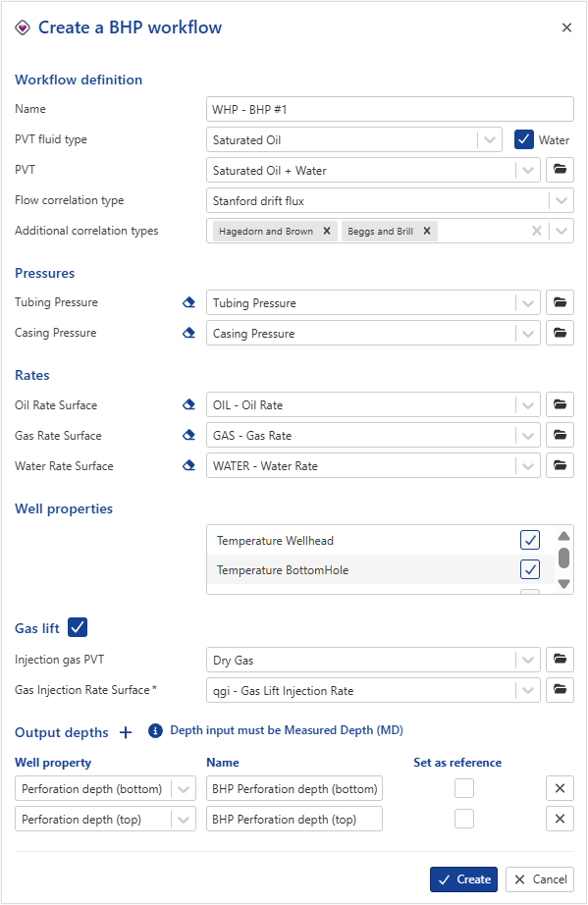Image resolution: width=588 pixels, height=905 pixels.
Task: Open folder browser for Gas Rate
Action: pyautogui.click(x=560, y=435)
